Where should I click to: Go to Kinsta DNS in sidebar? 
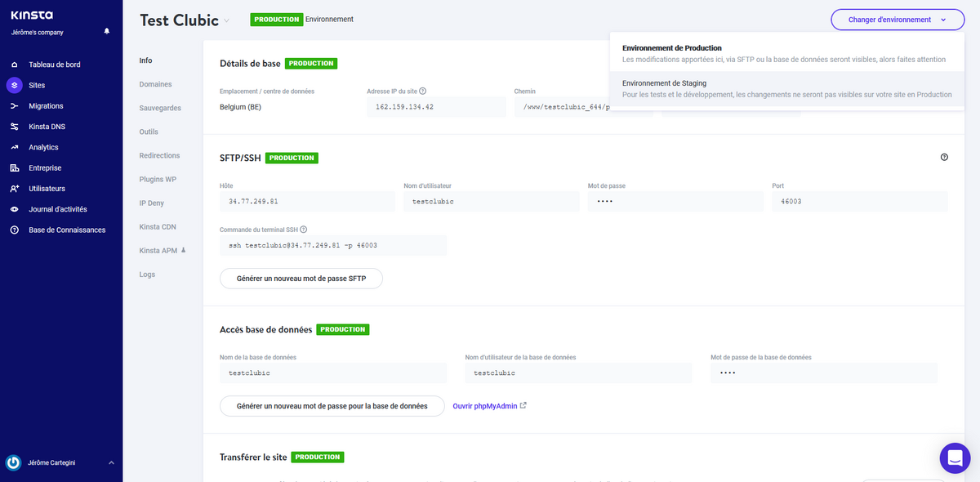pyautogui.click(x=47, y=127)
